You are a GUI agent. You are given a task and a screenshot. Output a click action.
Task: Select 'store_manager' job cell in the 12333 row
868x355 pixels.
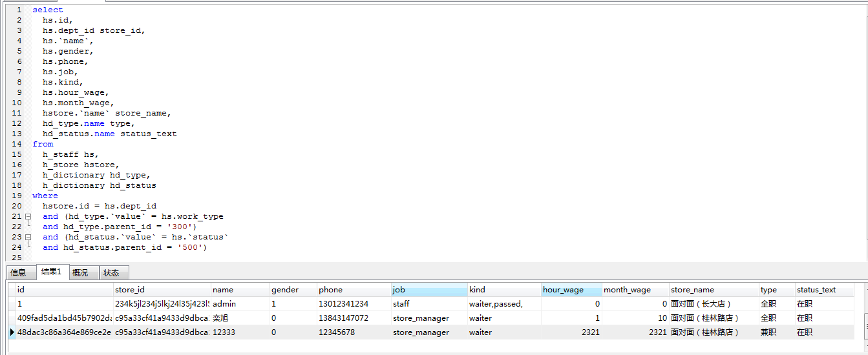429,332
